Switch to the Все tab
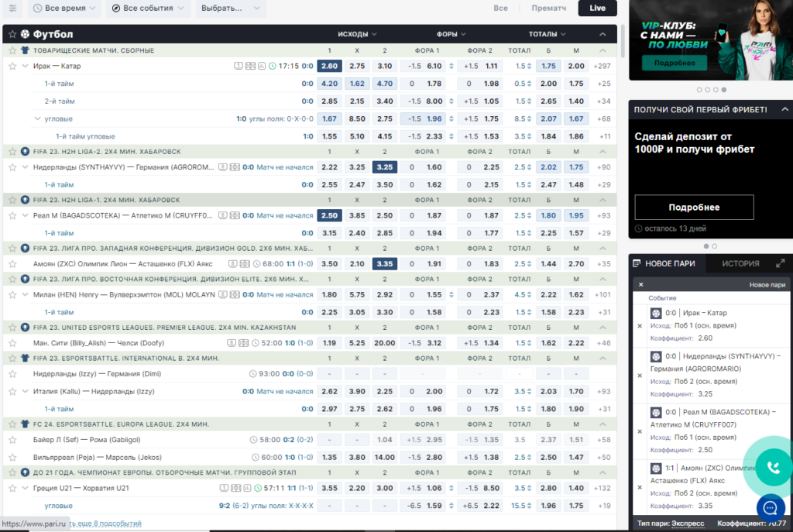 click(501, 8)
